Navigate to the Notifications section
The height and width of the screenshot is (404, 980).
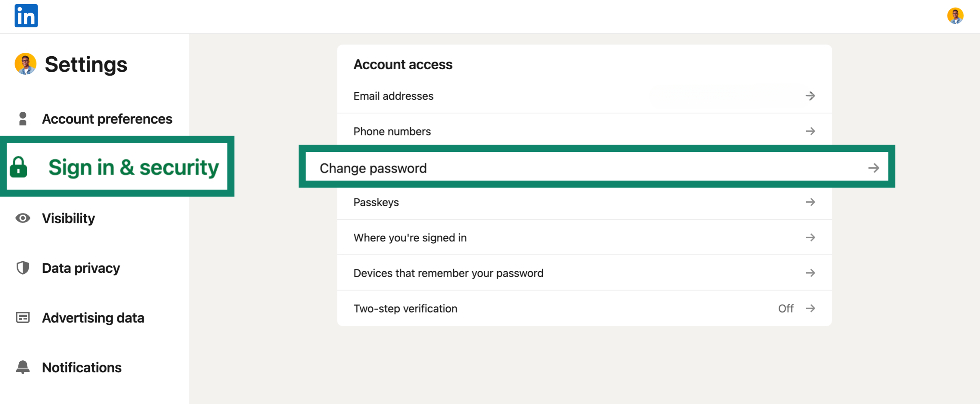point(81,367)
